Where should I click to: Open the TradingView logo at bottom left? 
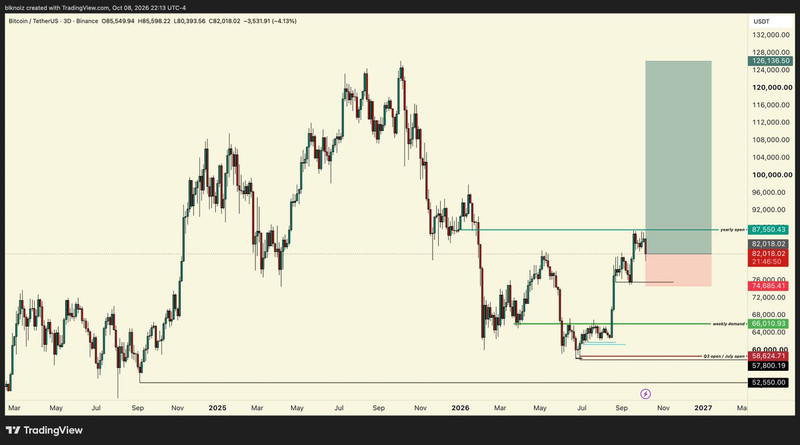click(44, 430)
